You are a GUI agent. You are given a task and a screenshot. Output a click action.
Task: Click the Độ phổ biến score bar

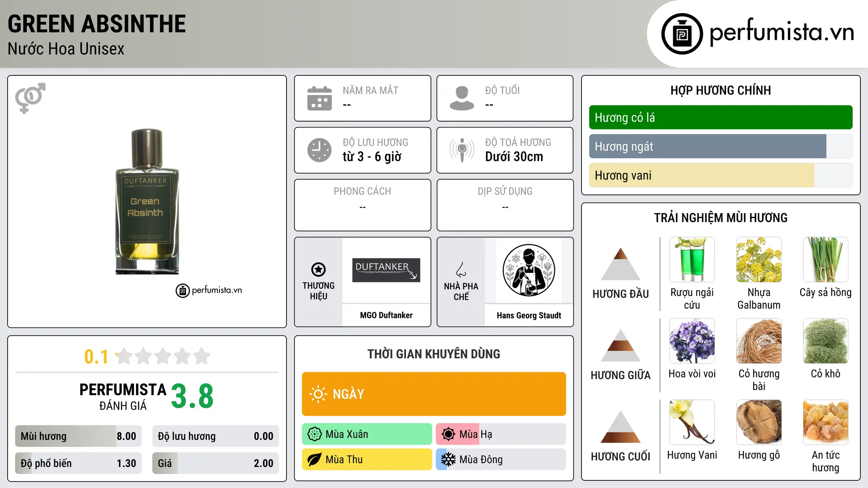tap(78, 463)
